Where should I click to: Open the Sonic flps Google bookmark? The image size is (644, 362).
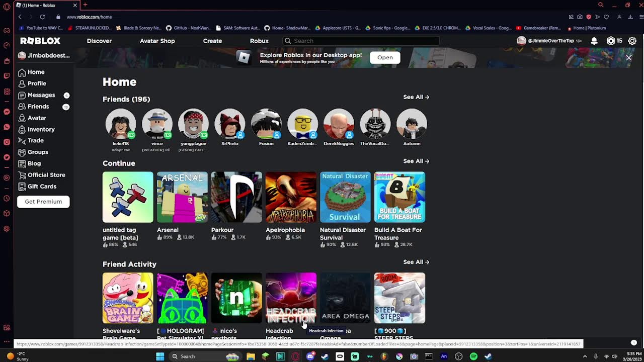(388, 28)
